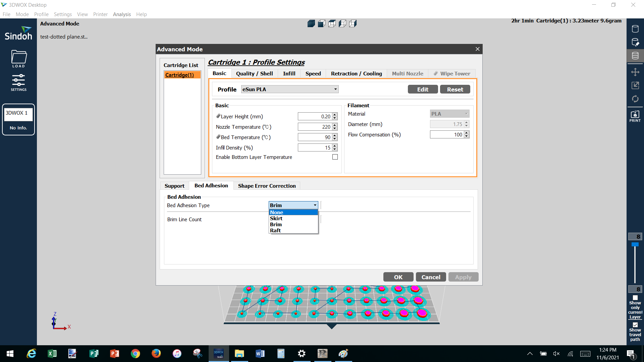Viewport: 644px width, 362px height.
Task: Open Chrome from taskbar
Action: pos(135,354)
